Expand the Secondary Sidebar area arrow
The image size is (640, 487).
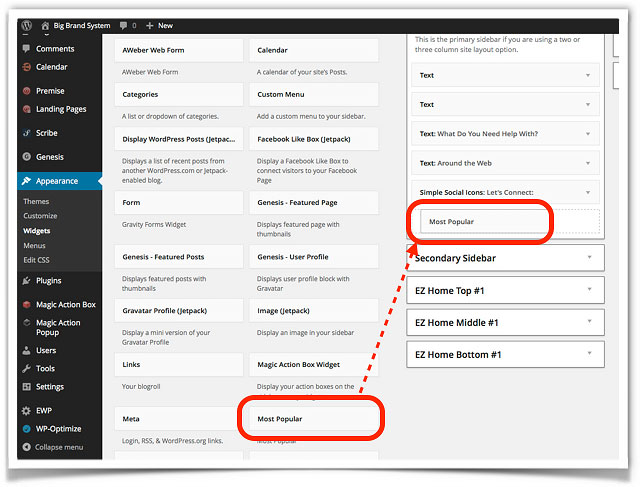click(x=589, y=257)
